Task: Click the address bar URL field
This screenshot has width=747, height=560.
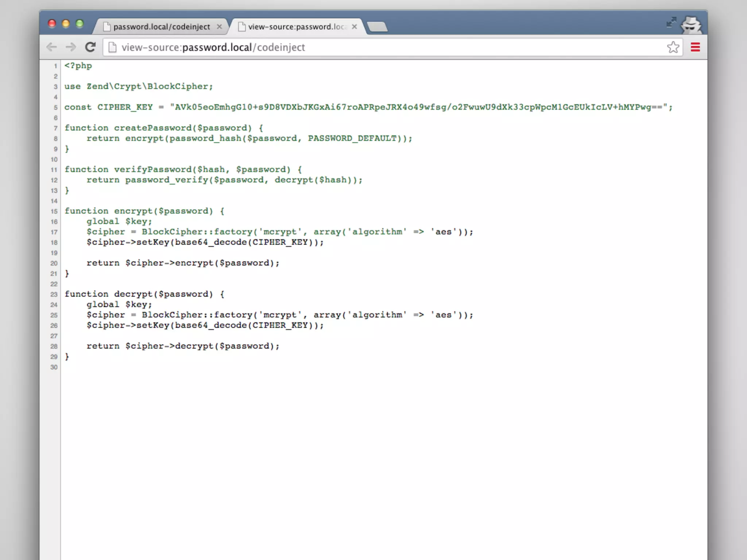Action: click(x=365, y=47)
